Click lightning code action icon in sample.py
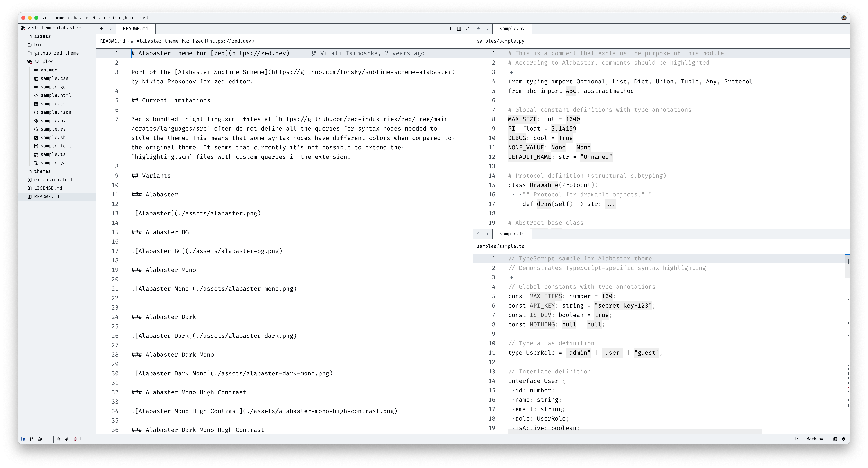This screenshot has height=468, width=868. pos(511,72)
